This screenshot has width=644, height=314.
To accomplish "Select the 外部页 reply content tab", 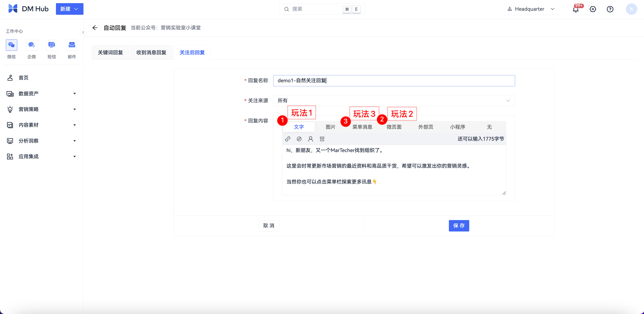I will [x=426, y=127].
